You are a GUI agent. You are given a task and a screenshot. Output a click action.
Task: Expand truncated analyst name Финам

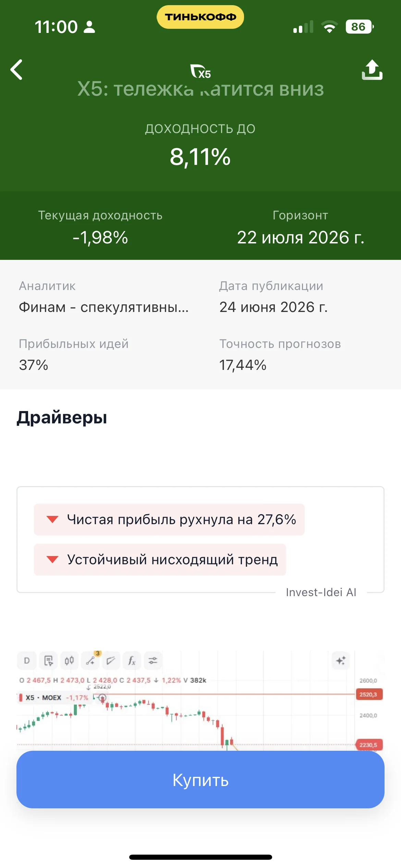pyautogui.click(x=104, y=307)
